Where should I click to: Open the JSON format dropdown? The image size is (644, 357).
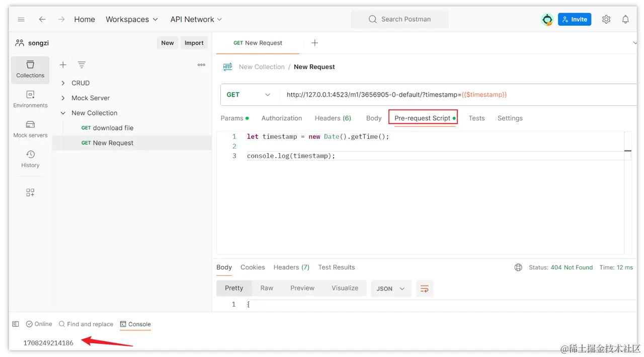(391, 289)
